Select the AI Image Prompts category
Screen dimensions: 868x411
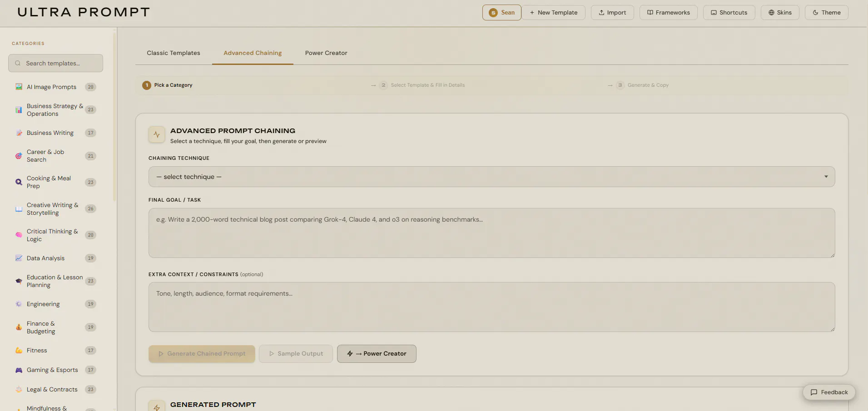[x=55, y=87]
